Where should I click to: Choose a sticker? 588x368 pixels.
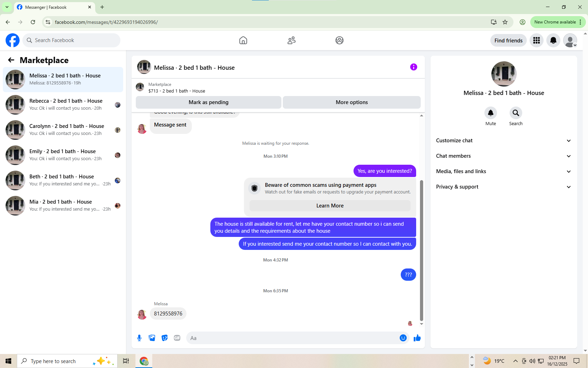[164, 338]
